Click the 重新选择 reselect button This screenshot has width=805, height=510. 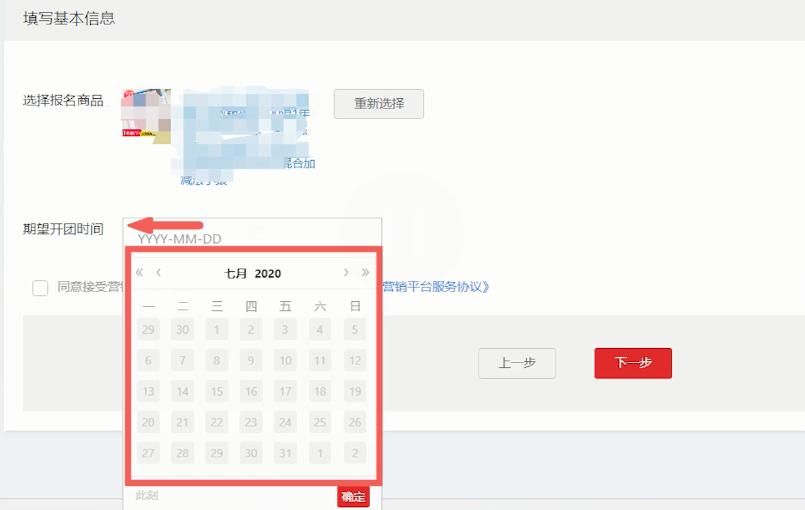[378, 104]
